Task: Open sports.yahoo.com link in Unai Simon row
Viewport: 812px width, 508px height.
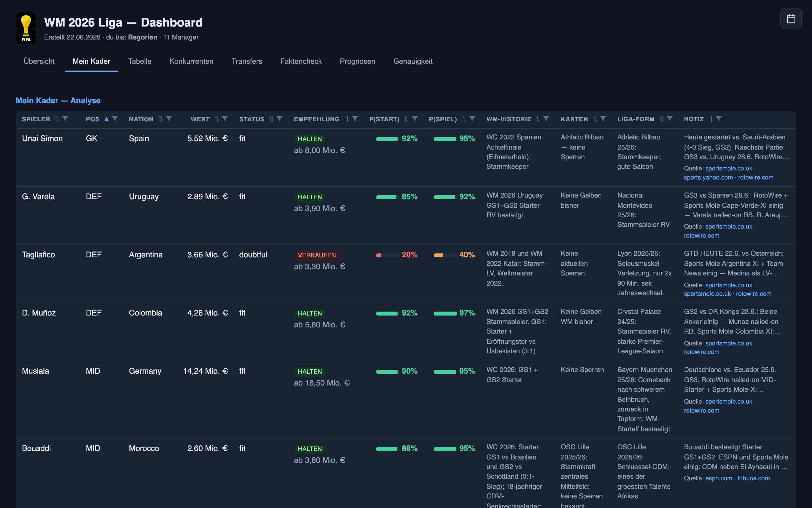Action: tap(708, 178)
